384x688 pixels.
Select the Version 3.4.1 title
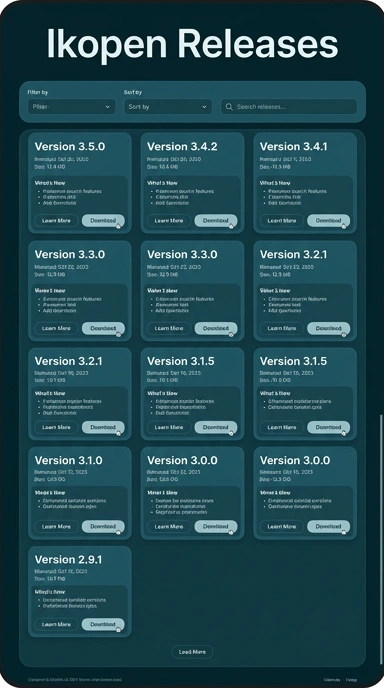[294, 147]
